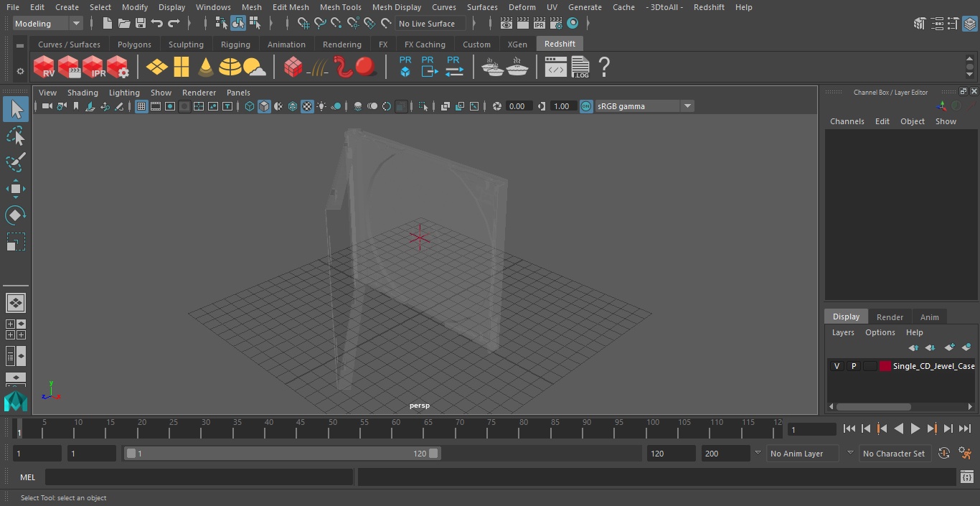Select the Select tool arrow
The height and width of the screenshot is (506, 980).
pyautogui.click(x=15, y=109)
